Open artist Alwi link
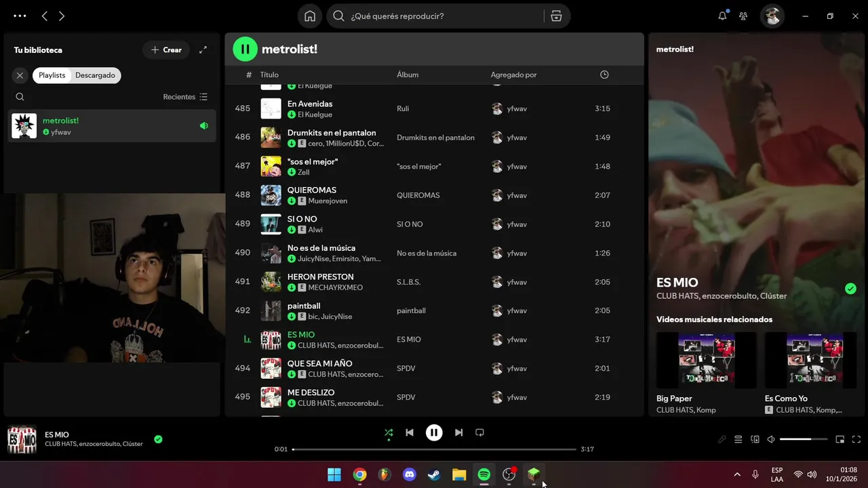The height and width of the screenshot is (488, 868). 315,230
